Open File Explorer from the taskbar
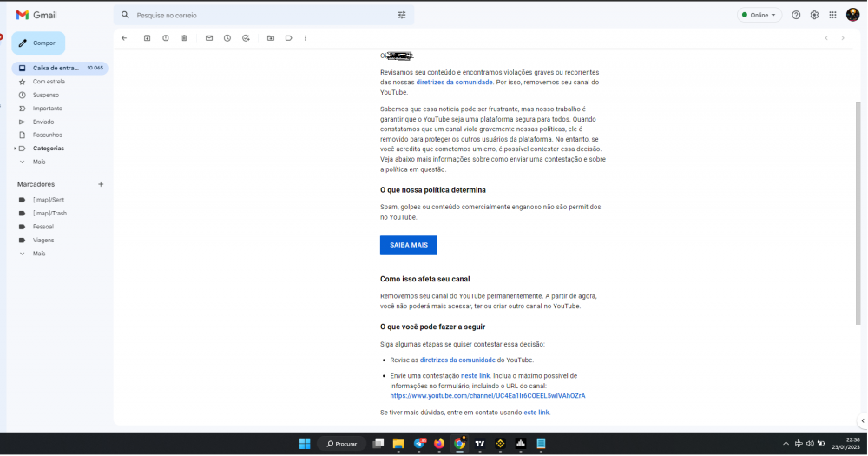This screenshot has width=868, height=456. [398, 443]
